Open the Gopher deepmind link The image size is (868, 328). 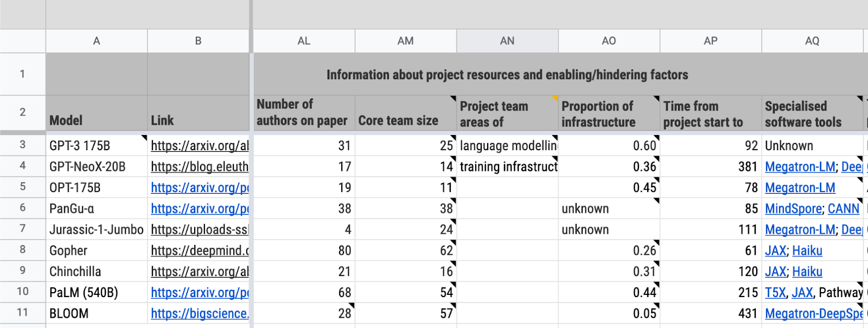pos(200,250)
